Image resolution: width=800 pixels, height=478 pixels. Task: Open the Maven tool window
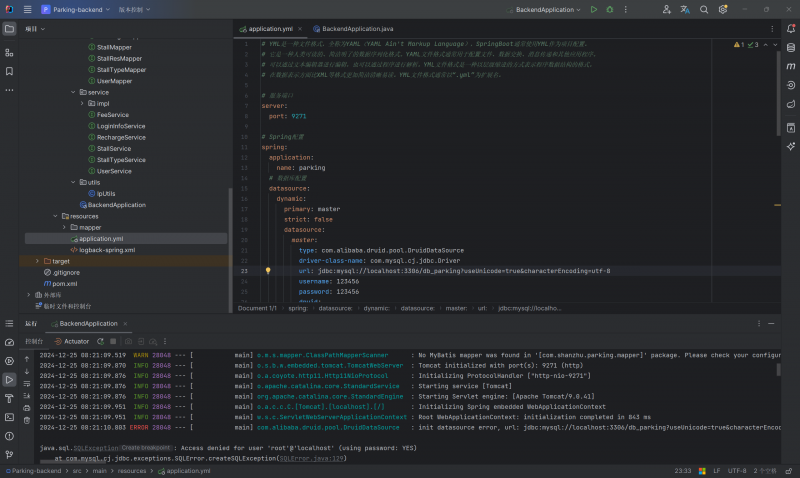click(x=790, y=65)
